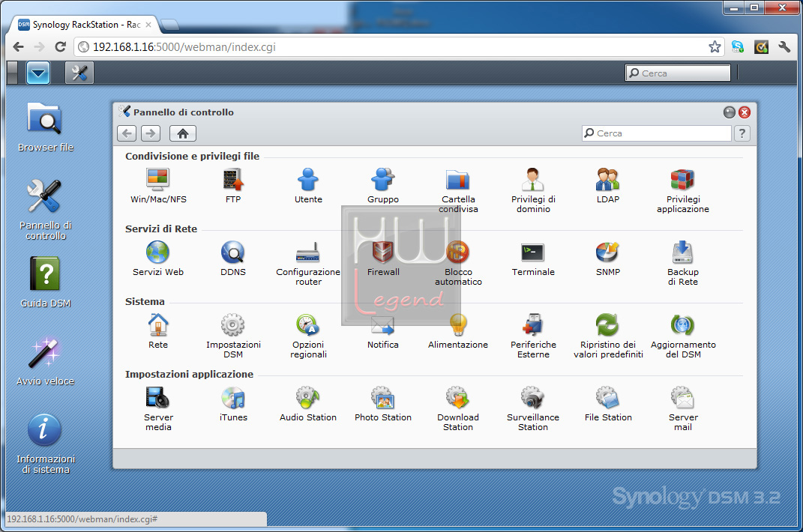The width and height of the screenshot is (803, 532).
Task: Open Download Station settings
Action: tap(458, 408)
